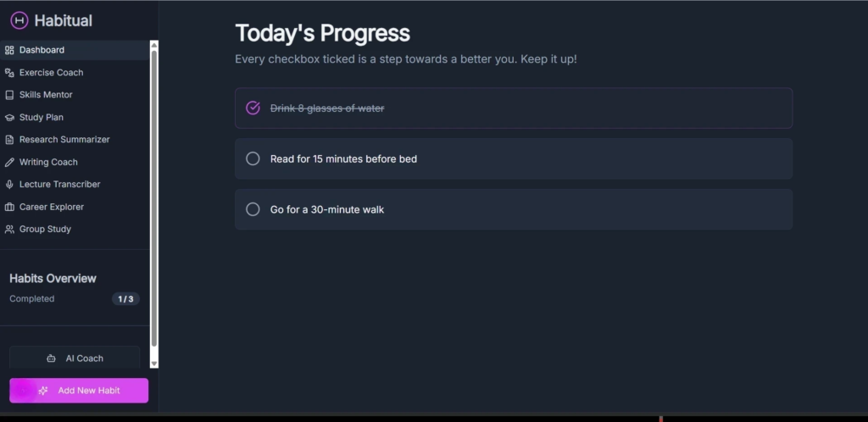Uncheck the Drink 8 glasses of water habit
This screenshot has height=422, width=868.
click(x=253, y=108)
